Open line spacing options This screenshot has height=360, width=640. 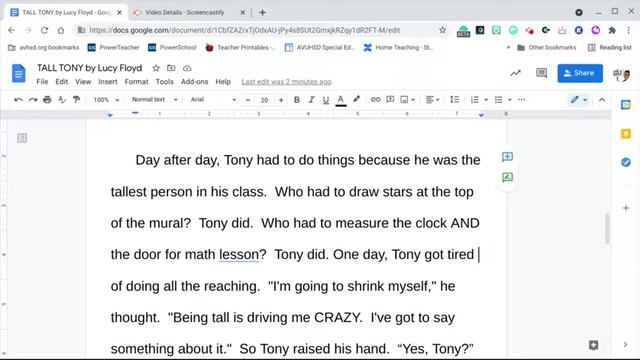pos(454,100)
